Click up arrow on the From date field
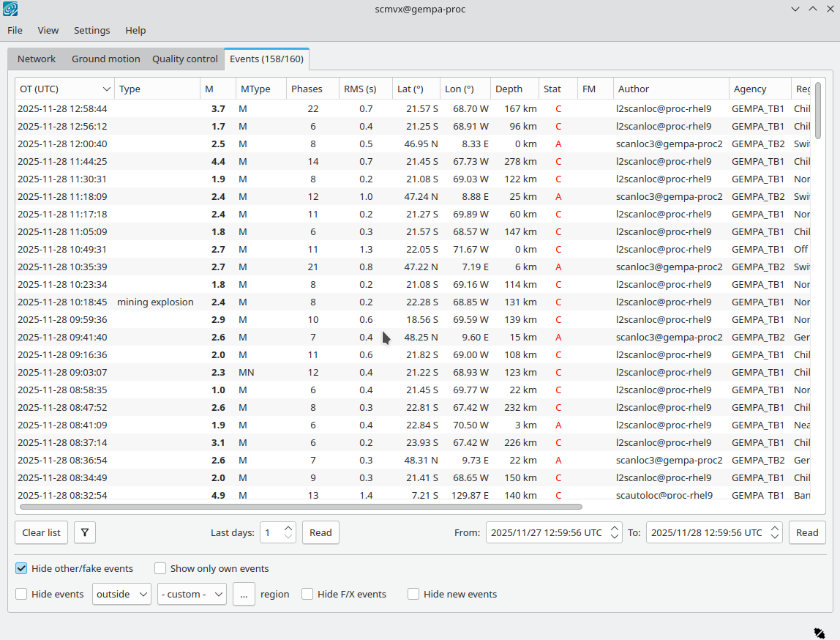840x640 pixels. 615,528
